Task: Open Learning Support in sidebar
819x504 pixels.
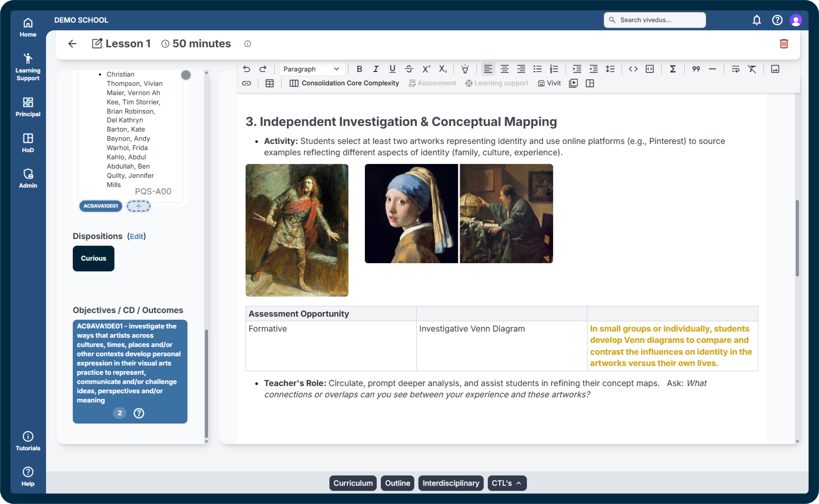Action: [x=28, y=67]
